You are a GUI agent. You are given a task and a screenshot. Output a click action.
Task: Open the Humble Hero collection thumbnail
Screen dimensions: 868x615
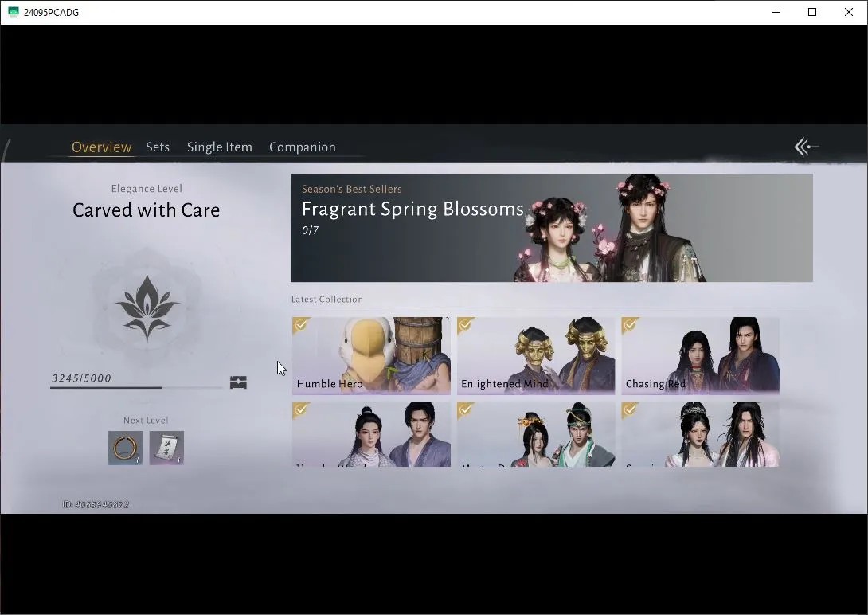(371, 355)
